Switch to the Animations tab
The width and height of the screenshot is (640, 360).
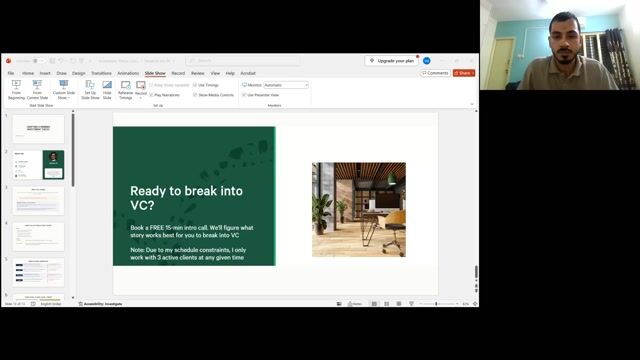click(128, 73)
